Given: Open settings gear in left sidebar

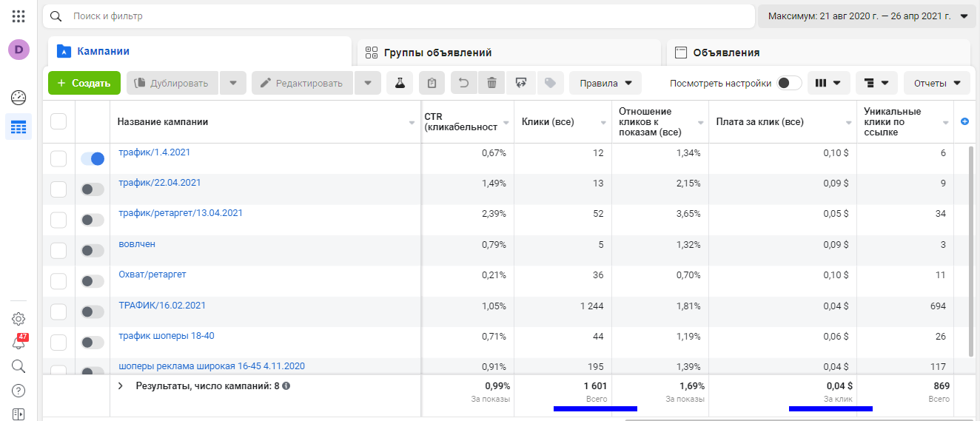Looking at the screenshot, I should [x=19, y=319].
